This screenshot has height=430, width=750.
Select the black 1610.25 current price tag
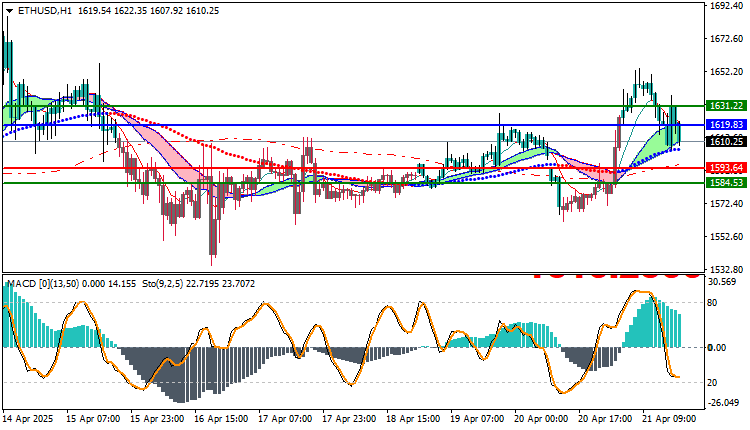tap(727, 141)
